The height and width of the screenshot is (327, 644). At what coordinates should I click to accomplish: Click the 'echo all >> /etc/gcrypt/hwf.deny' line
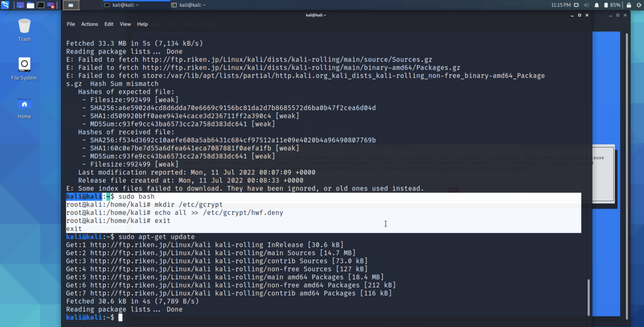(174, 213)
